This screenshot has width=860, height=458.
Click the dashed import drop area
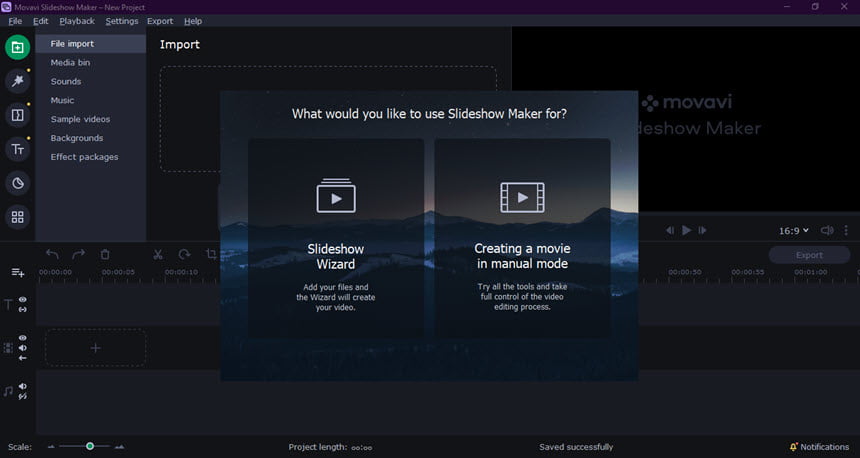(x=329, y=119)
